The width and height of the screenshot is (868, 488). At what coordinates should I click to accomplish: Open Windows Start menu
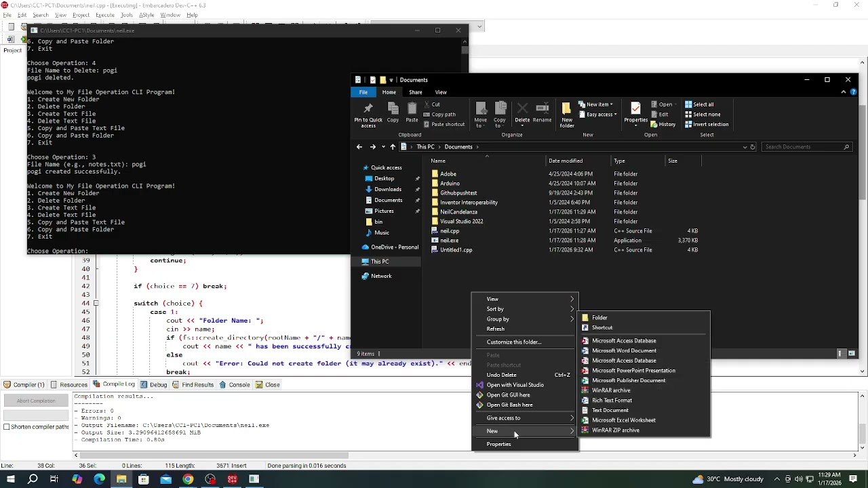click(x=11, y=479)
